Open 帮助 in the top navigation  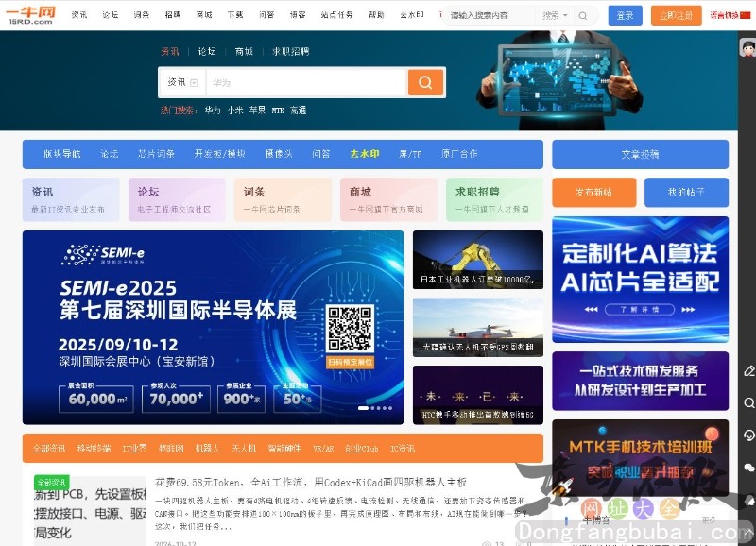click(376, 15)
